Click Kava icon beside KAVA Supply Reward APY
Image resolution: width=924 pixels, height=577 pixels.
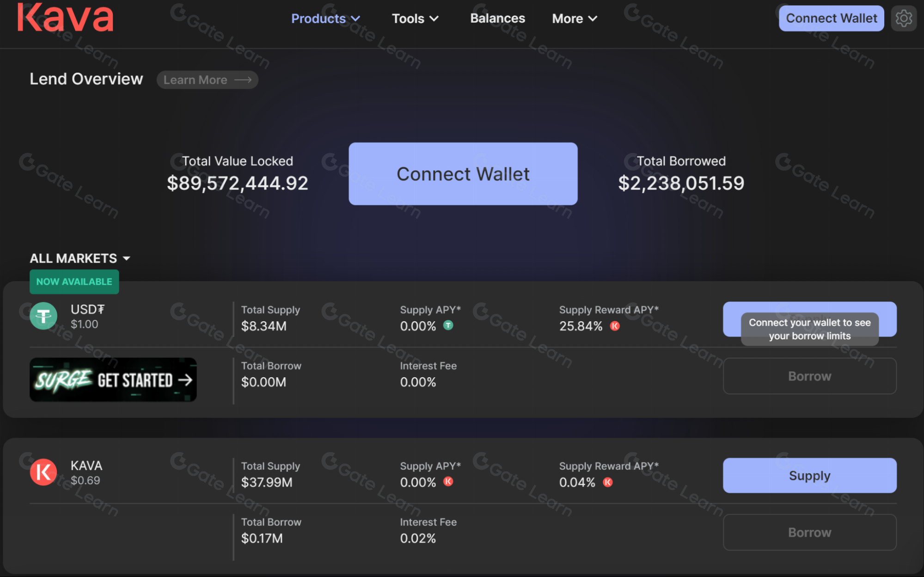(x=607, y=482)
